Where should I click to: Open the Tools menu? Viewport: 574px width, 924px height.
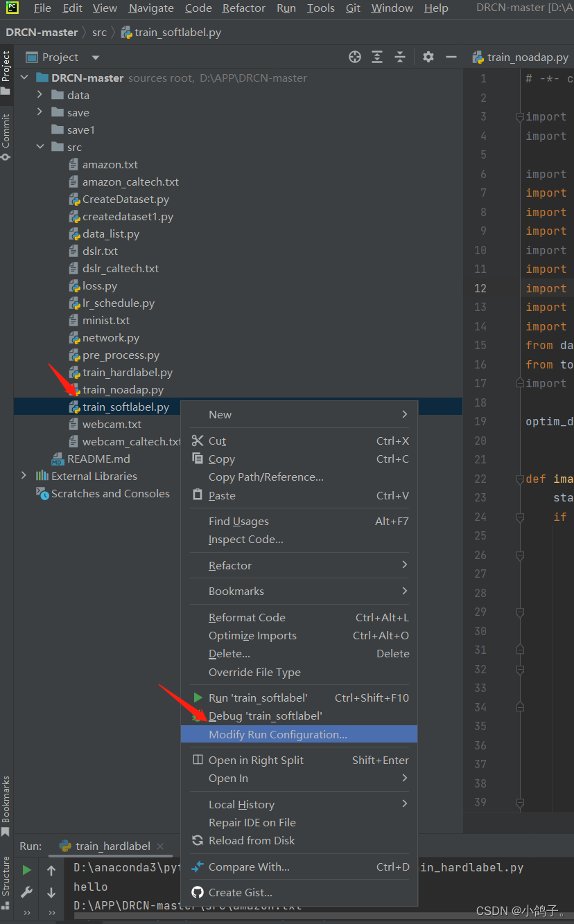click(321, 8)
